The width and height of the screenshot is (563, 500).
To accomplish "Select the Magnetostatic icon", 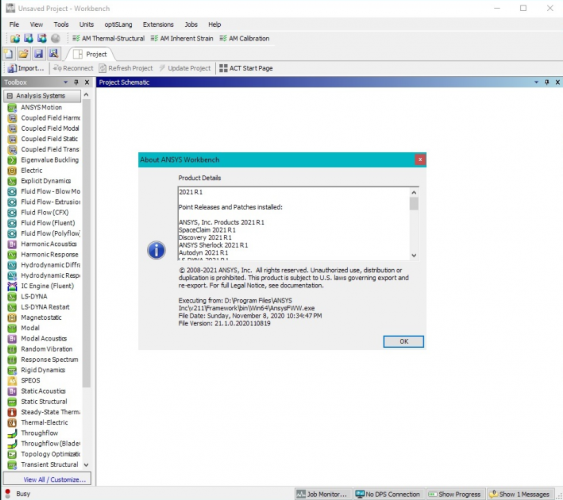I will coord(12,318).
